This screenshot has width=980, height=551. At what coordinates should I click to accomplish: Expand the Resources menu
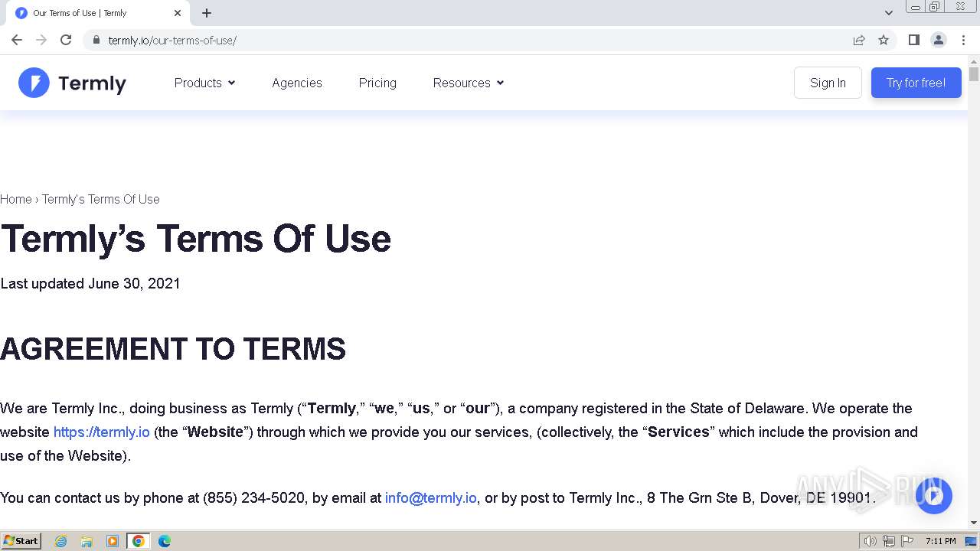click(469, 83)
